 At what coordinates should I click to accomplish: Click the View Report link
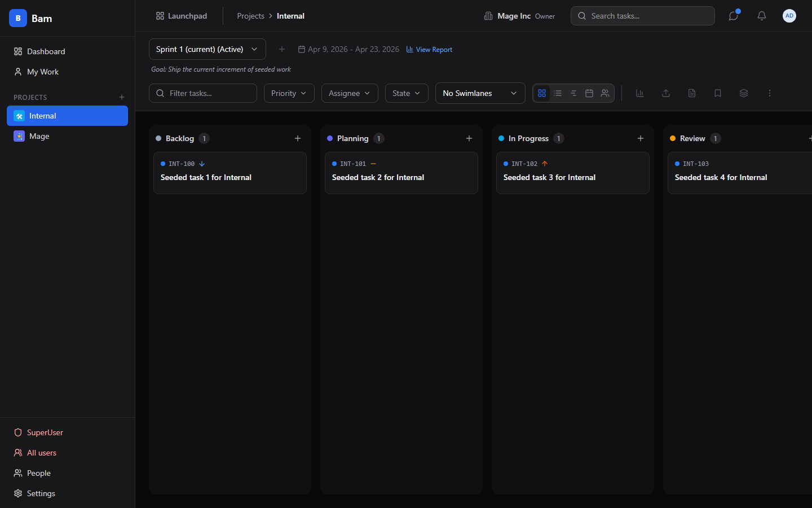click(x=430, y=50)
